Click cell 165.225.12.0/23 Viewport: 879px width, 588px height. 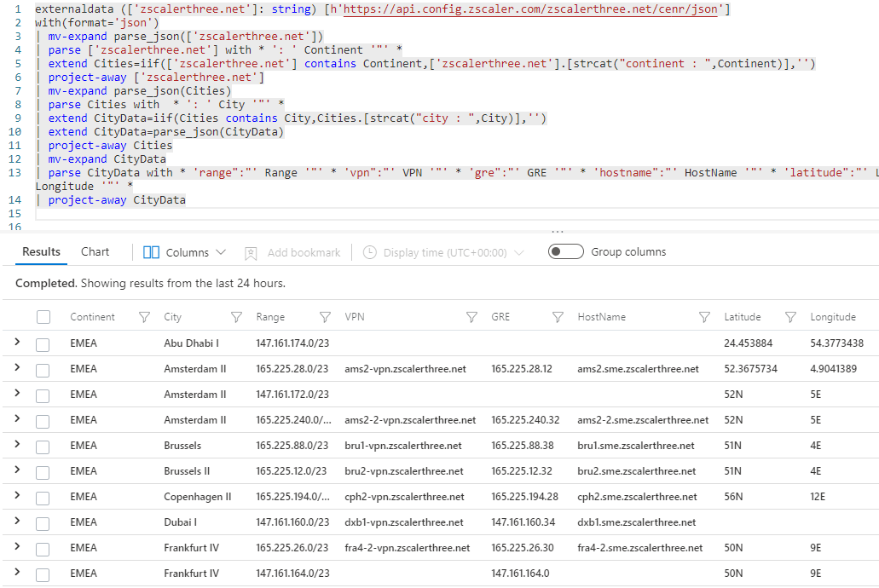[292, 471]
